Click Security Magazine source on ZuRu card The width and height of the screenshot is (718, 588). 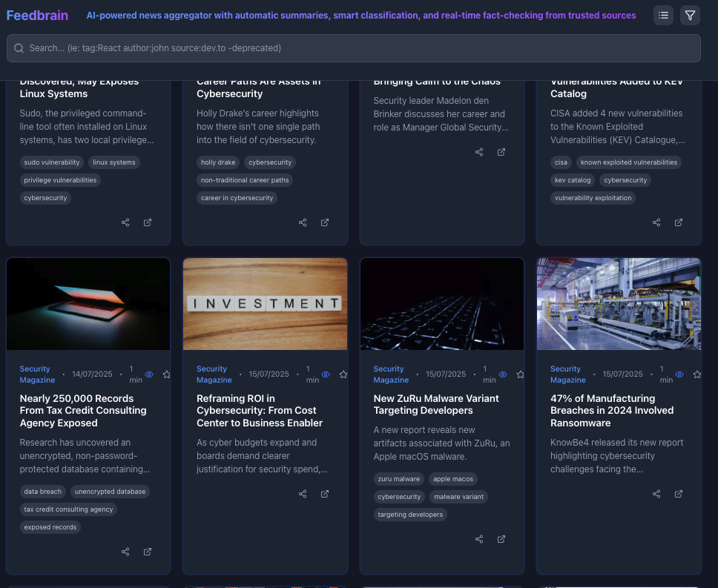(x=391, y=374)
